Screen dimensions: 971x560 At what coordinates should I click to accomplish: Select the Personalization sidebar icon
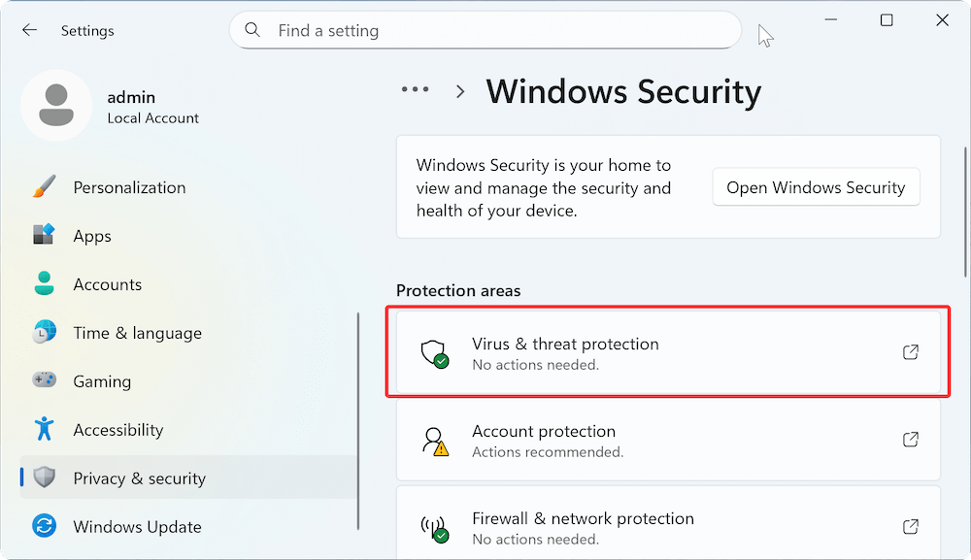click(44, 186)
